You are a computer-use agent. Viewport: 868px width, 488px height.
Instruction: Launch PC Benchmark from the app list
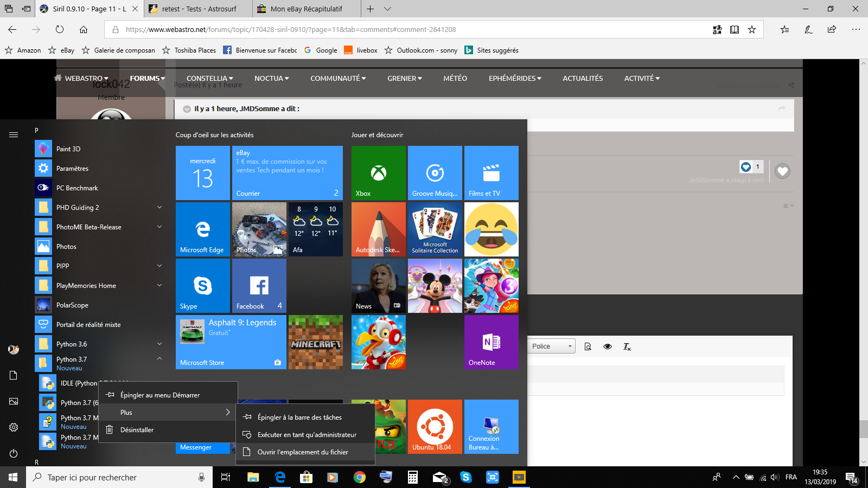[100, 188]
